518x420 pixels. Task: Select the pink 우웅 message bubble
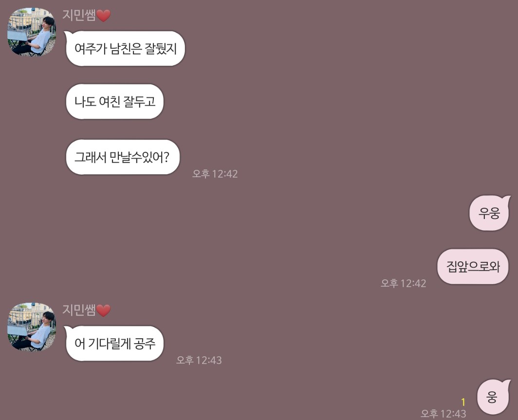click(x=489, y=213)
